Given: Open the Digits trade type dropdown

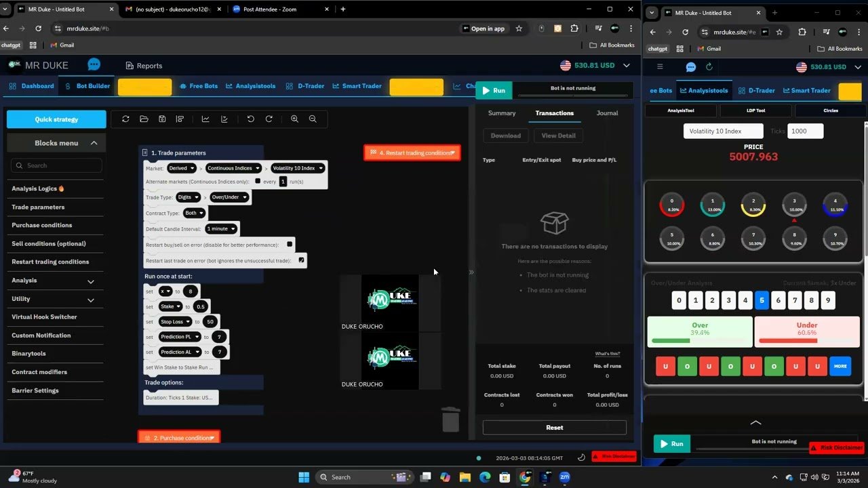Looking at the screenshot, I should 186,197.
